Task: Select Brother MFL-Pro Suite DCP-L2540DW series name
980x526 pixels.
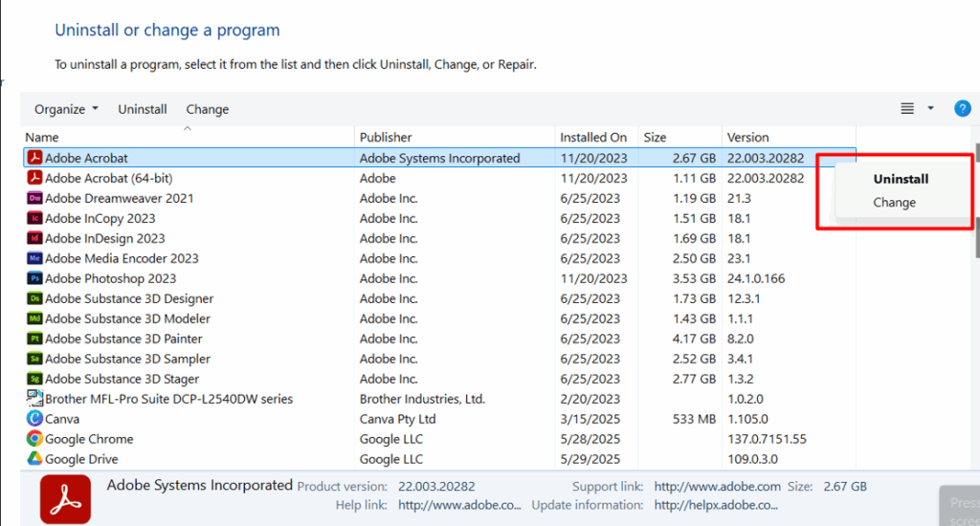Action: click(x=168, y=398)
